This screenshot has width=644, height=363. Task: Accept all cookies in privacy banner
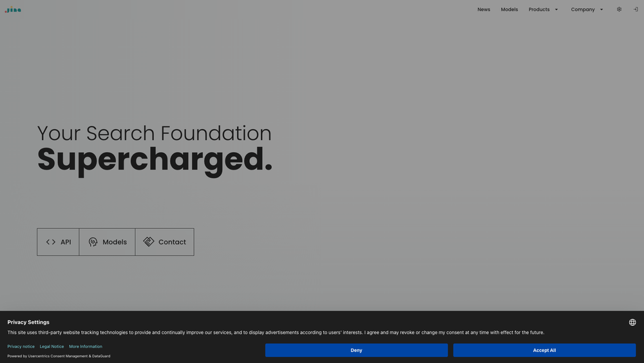tap(544, 350)
